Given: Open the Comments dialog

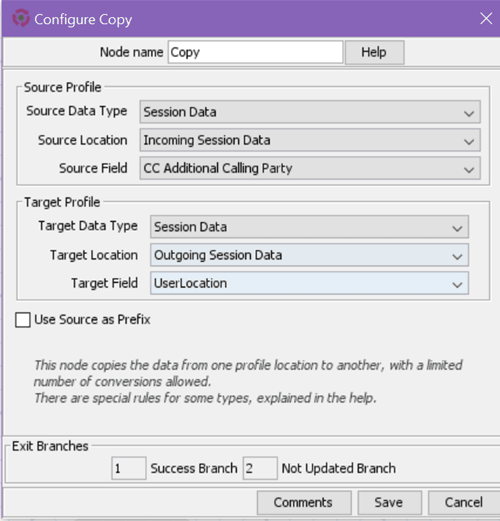Looking at the screenshot, I should [x=304, y=502].
